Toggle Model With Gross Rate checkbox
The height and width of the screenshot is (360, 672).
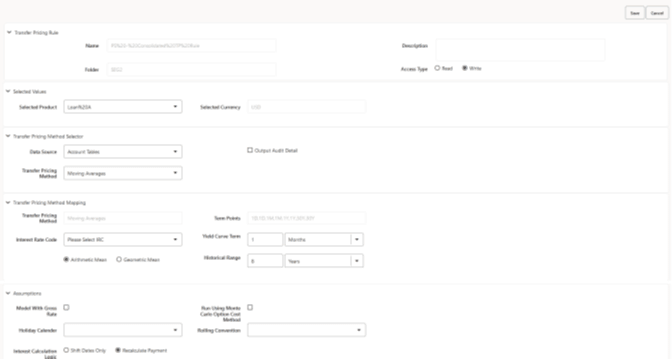66,307
